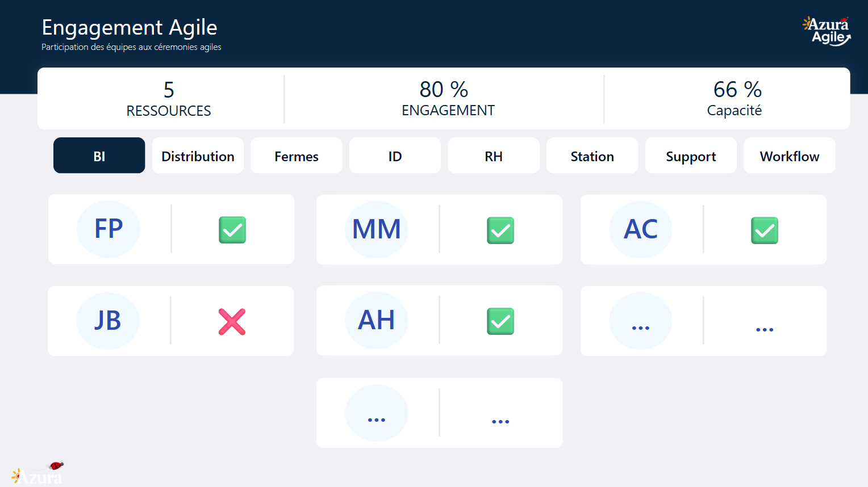Click the 80 % Engagement indicator
This screenshot has height=487, width=868.
click(x=444, y=98)
